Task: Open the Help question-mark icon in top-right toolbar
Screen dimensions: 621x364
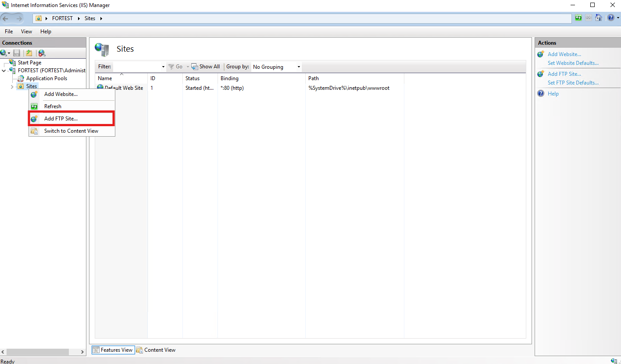Action: (610, 18)
